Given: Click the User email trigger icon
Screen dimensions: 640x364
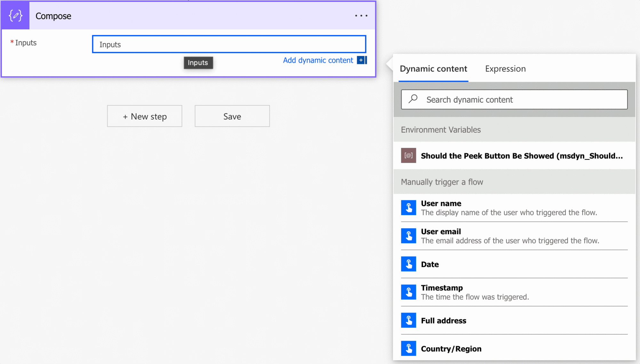Looking at the screenshot, I should [408, 236].
